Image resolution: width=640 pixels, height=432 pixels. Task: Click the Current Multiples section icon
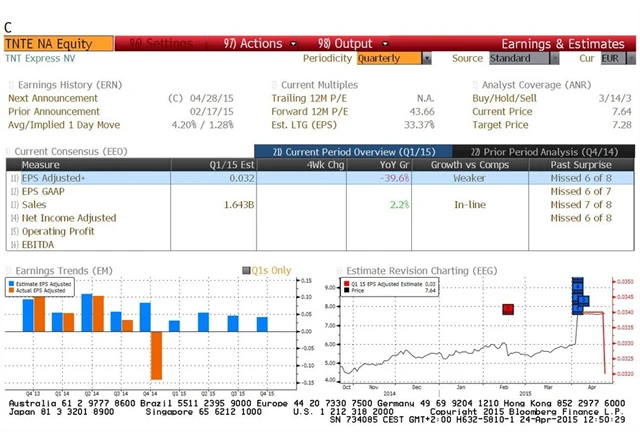[275, 86]
